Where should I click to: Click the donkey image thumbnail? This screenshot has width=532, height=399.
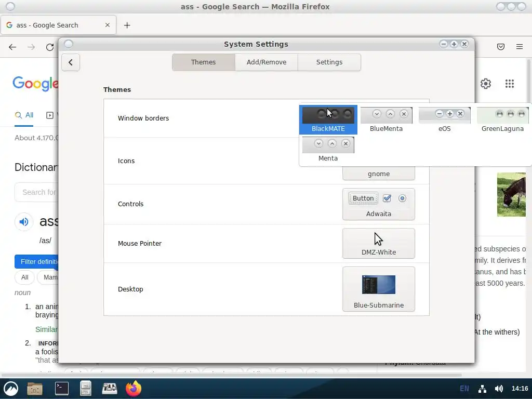511,194
